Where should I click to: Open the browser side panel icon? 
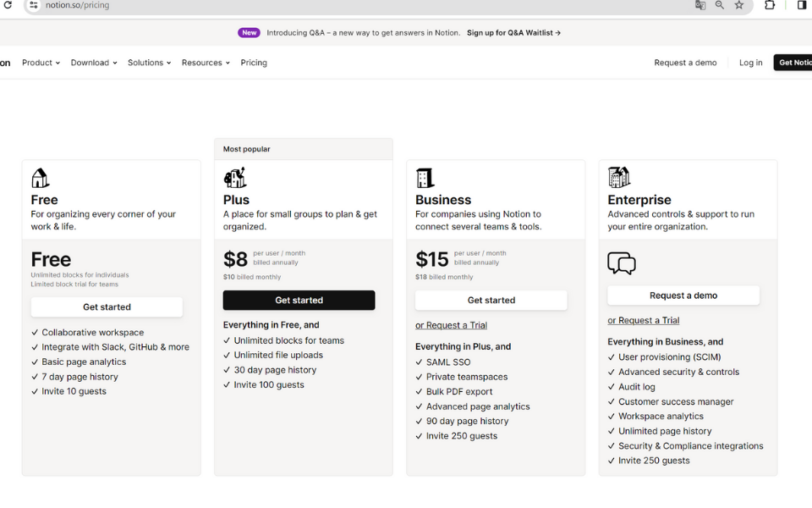coord(801,5)
